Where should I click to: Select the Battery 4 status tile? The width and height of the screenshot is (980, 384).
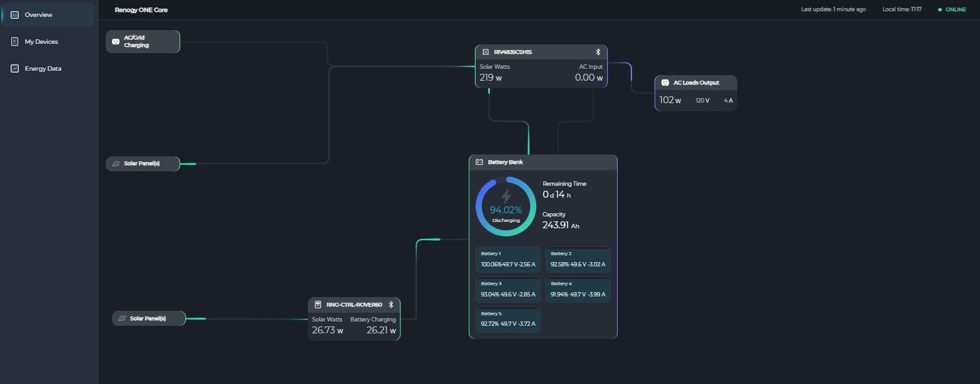578,290
